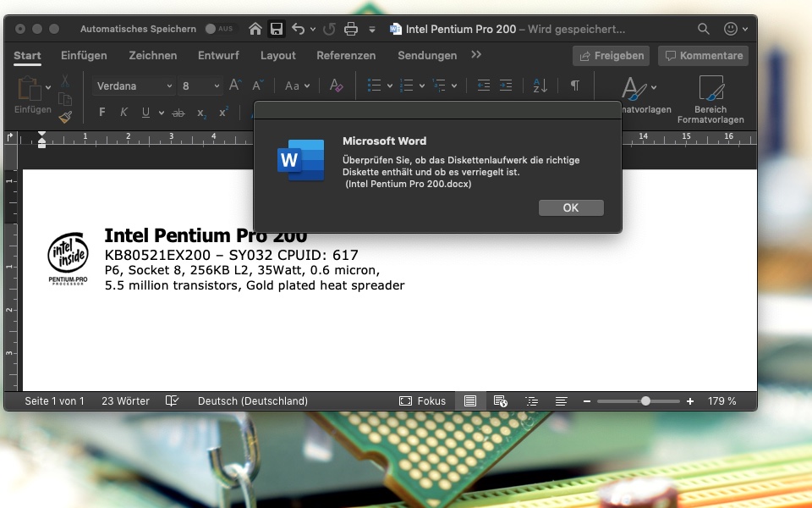Click the zoom in plus button
This screenshot has height=508, width=812.
click(690, 400)
